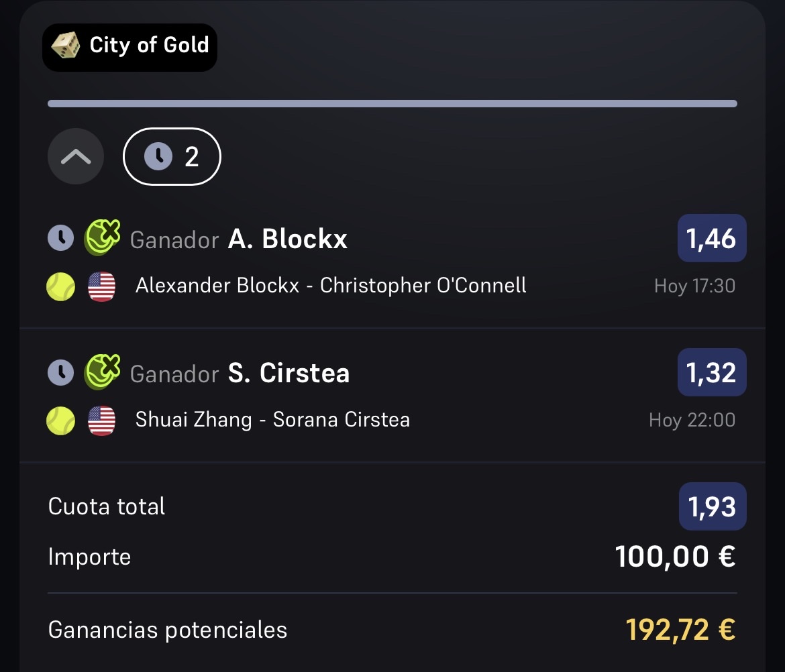785x672 pixels.
Task: Click the USA flag icon for Blockx match
Action: point(101,287)
